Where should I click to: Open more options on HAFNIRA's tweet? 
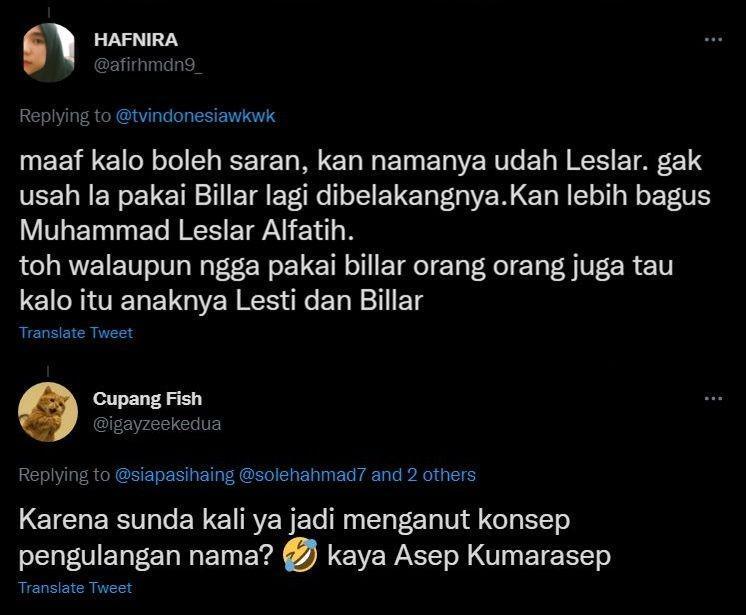click(713, 39)
